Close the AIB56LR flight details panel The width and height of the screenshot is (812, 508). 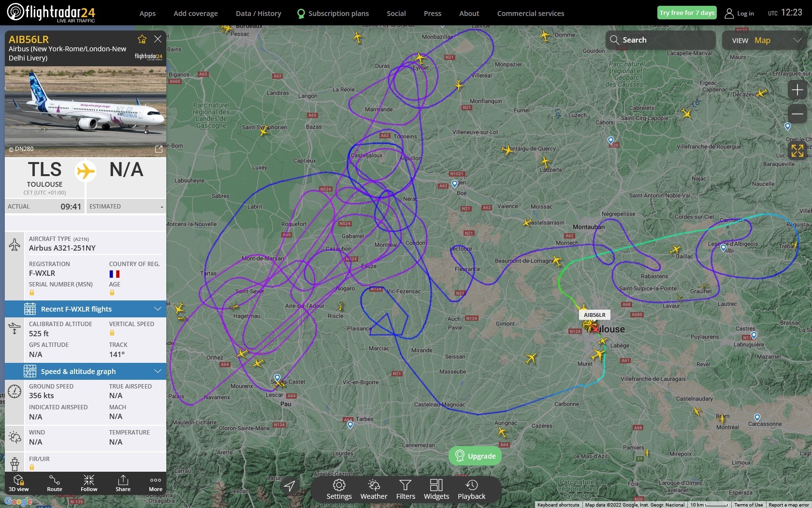(x=158, y=39)
